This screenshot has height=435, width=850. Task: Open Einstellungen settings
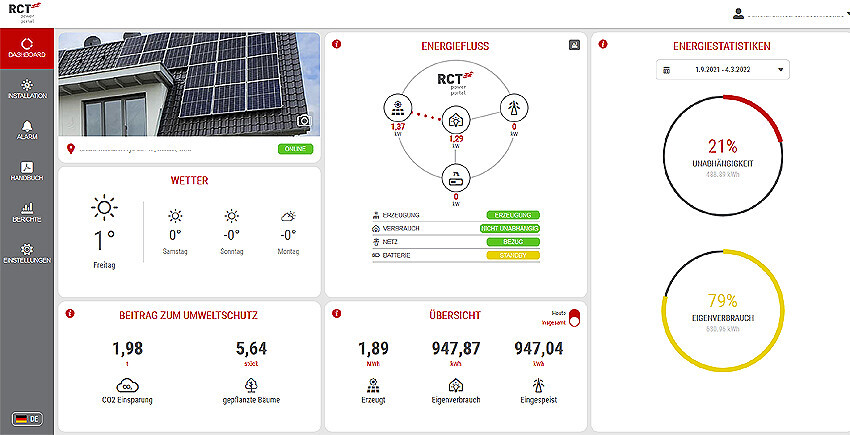pyautogui.click(x=27, y=252)
